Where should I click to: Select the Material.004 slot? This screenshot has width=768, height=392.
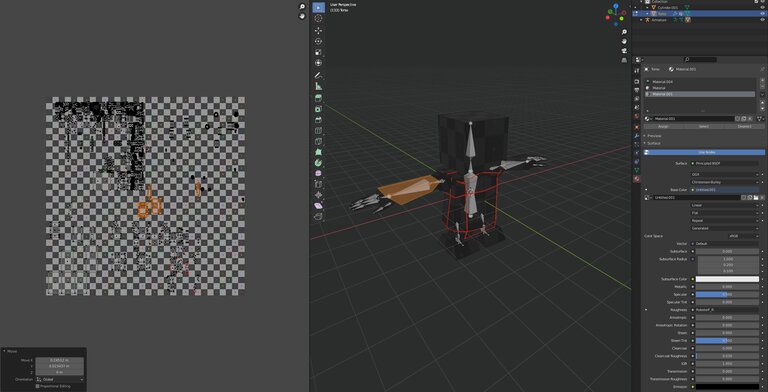700,82
